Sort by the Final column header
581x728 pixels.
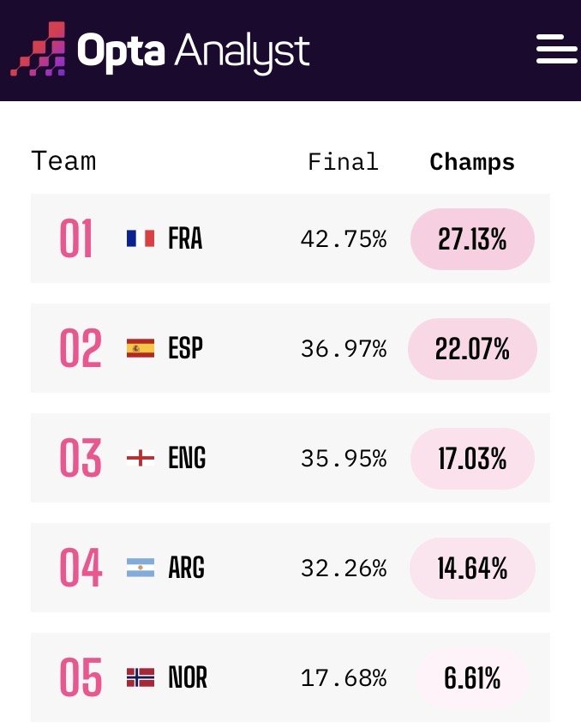point(344,161)
